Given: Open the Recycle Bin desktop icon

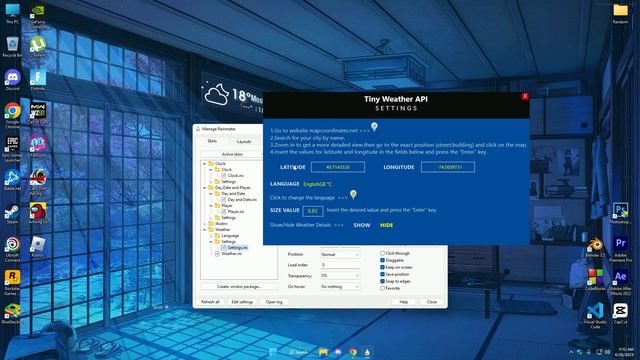Looking at the screenshot, I should click(12, 47).
